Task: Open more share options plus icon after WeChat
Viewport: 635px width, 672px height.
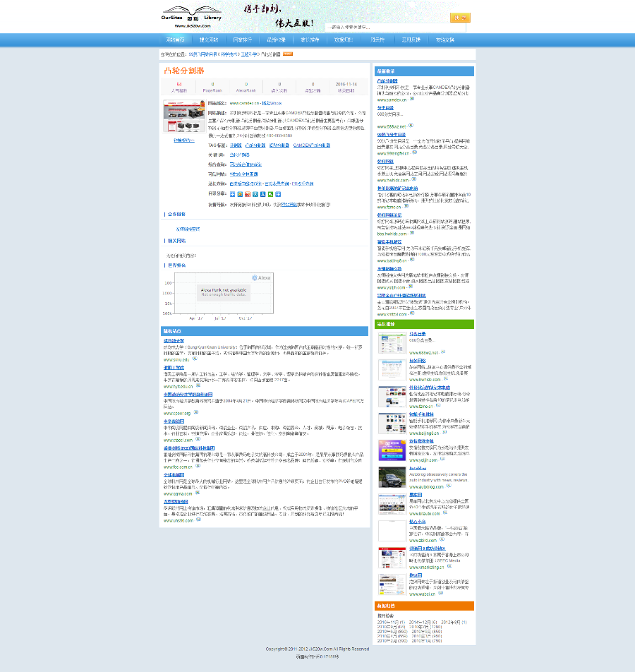Action: point(278,194)
